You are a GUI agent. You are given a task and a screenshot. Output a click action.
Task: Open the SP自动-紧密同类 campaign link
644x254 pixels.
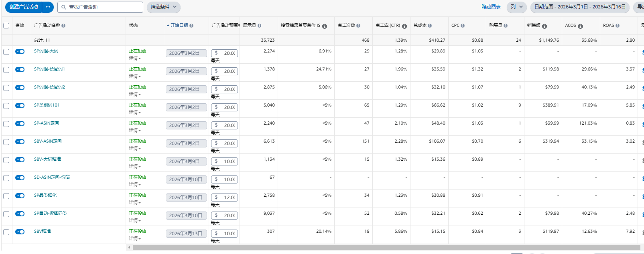51,213
